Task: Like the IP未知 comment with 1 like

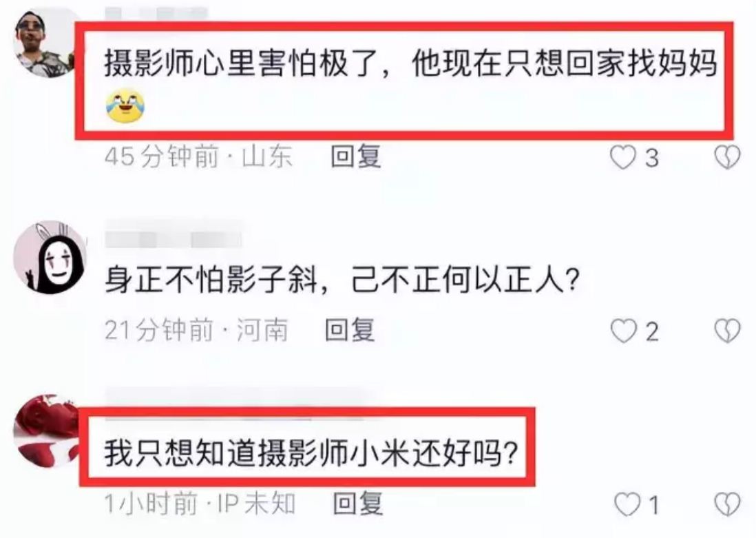Action: 627,505
